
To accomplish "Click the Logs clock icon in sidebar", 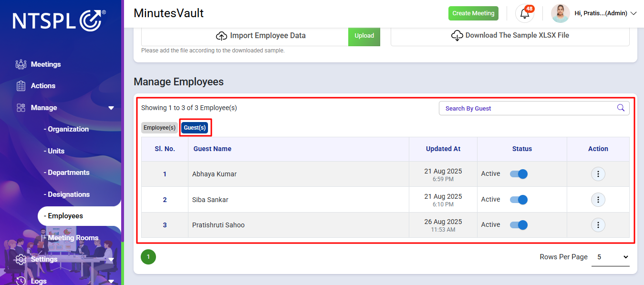I will tap(21, 281).
